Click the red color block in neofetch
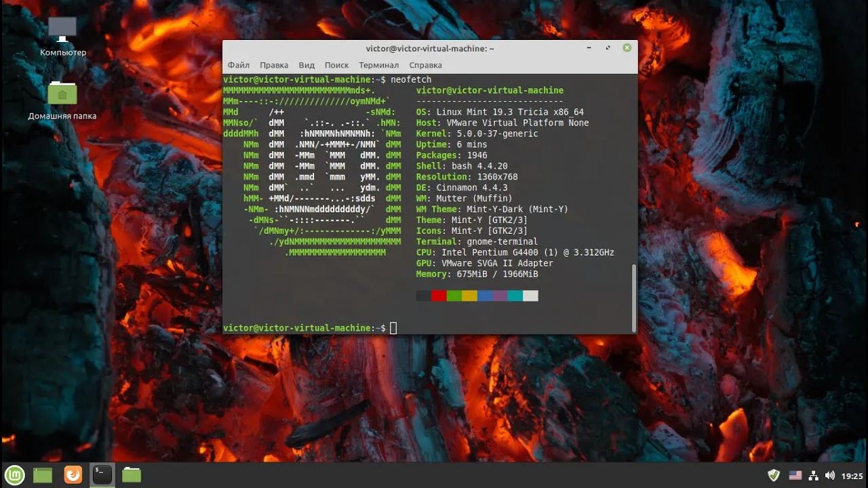This screenshot has width=868, height=488. pyautogui.click(x=439, y=296)
